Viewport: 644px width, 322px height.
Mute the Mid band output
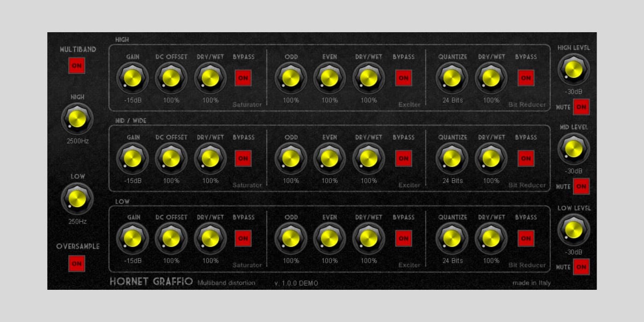[581, 187]
